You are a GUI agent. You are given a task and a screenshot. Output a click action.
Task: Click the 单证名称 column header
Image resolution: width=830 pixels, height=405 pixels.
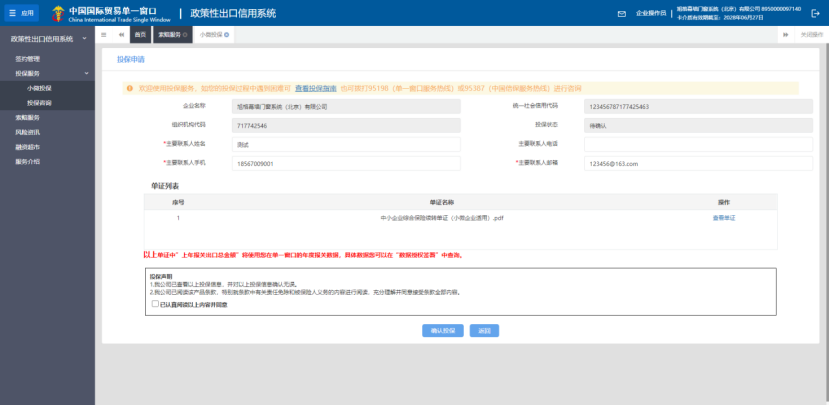coord(442,202)
